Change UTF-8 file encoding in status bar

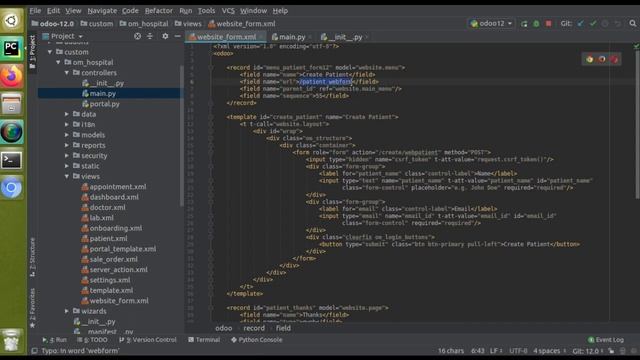[x=518, y=351]
